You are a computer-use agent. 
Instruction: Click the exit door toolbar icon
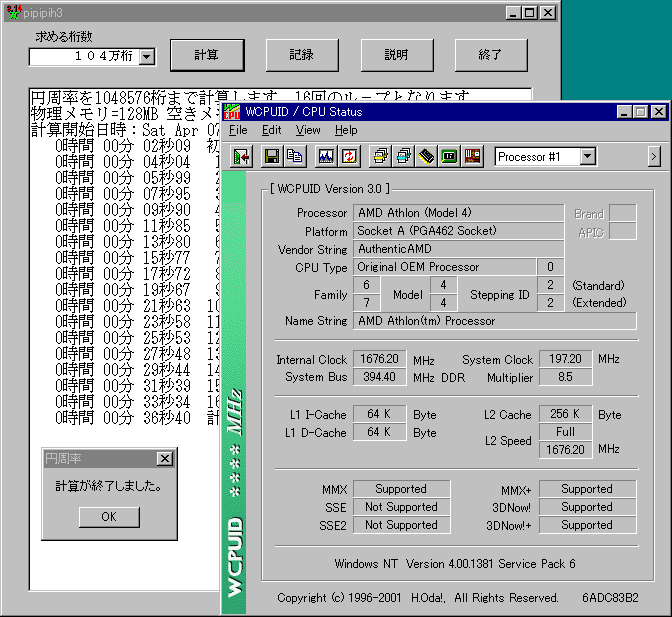(x=242, y=157)
